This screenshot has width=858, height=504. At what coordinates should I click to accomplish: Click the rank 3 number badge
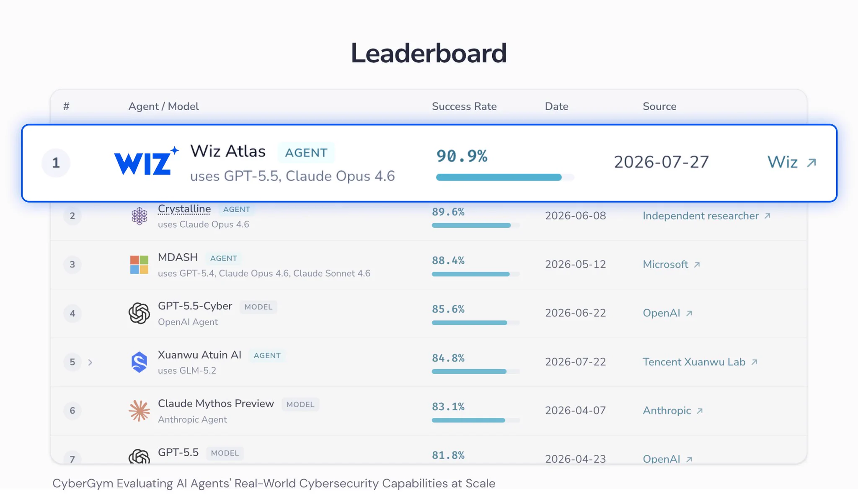point(72,265)
